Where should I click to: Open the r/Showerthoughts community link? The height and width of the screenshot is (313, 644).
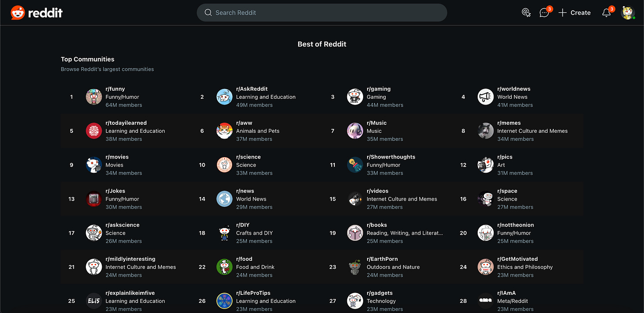[391, 157]
